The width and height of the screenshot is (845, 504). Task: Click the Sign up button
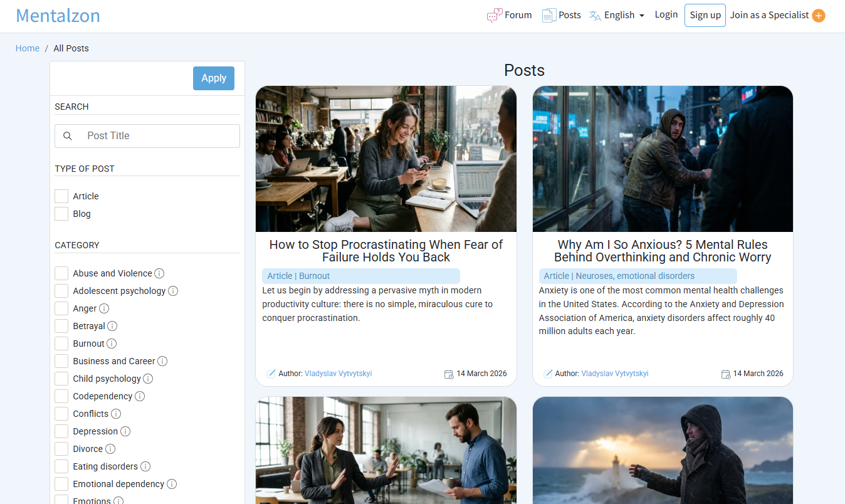(x=705, y=16)
